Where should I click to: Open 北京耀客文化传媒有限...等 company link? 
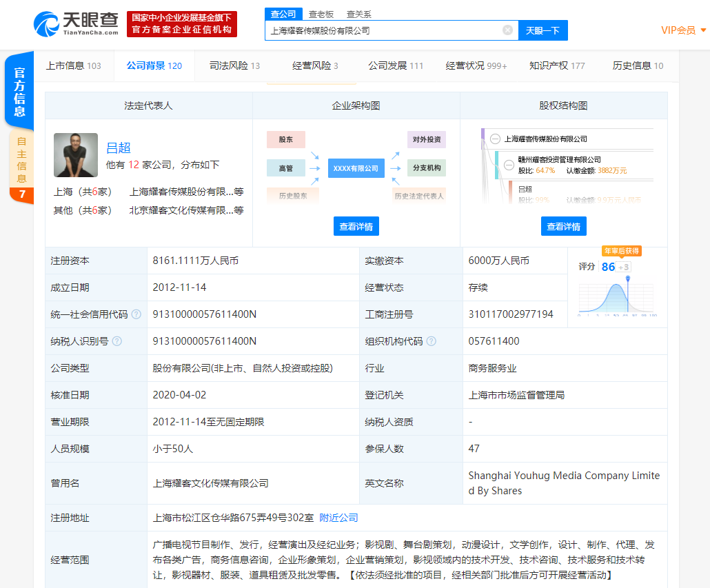tap(187, 210)
